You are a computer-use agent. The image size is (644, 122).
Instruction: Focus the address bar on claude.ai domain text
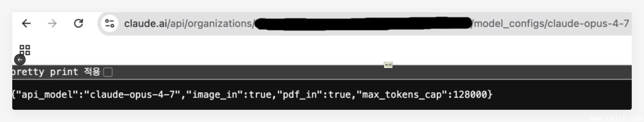tap(145, 24)
